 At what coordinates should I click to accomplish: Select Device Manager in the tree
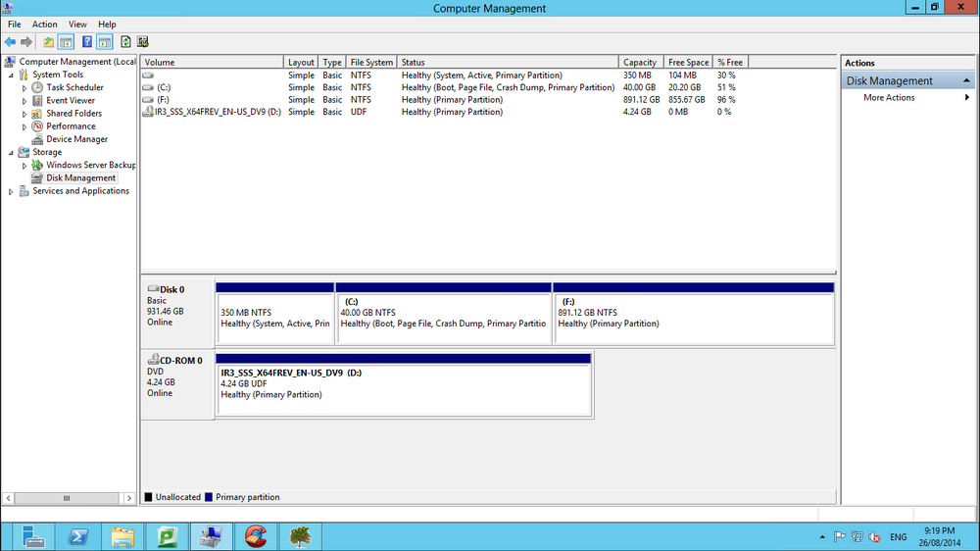76,139
